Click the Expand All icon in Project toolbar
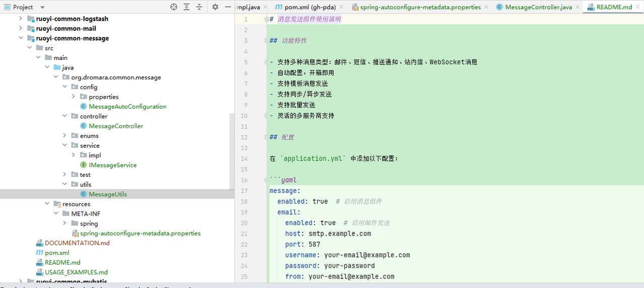Screen dimensions: 644x288 click(x=187, y=7)
